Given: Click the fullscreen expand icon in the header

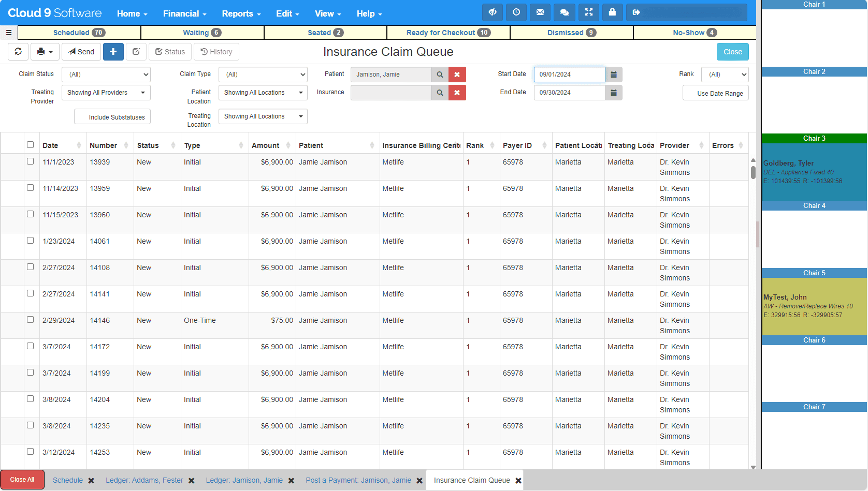Looking at the screenshot, I should pyautogui.click(x=588, y=12).
